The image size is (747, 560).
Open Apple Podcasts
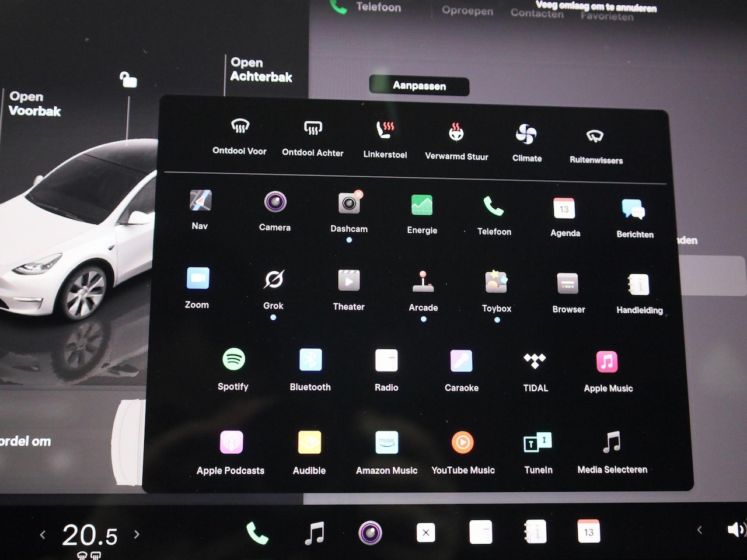click(x=231, y=453)
